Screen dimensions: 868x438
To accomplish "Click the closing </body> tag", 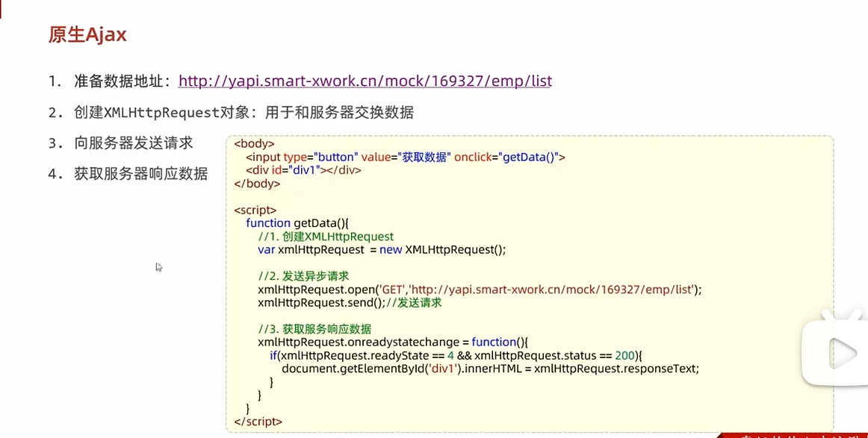I will pyautogui.click(x=257, y=184).
